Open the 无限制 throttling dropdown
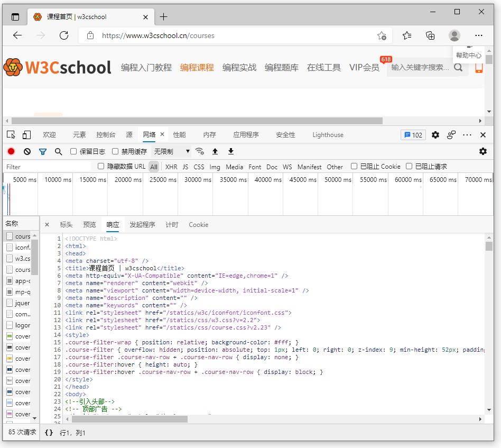The height and width of the screenshot is (448, 501). (x=171, y=151)
